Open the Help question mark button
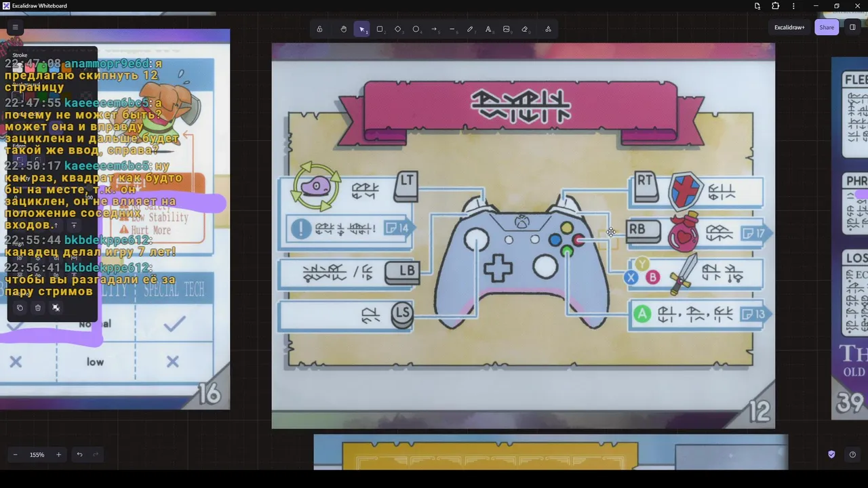This screenshot has height=488, width=868. tap(852, 455)
